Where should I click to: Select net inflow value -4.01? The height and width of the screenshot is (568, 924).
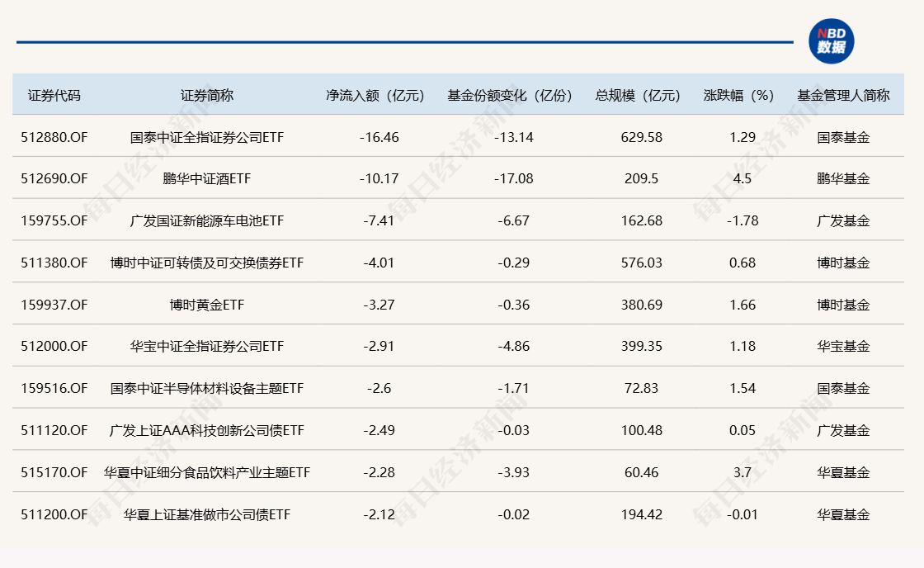379,263
